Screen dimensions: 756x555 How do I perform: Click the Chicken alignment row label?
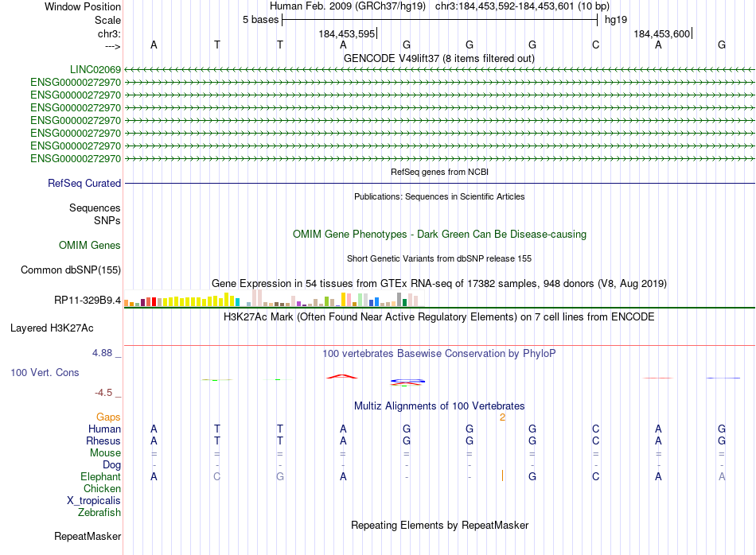(102, 488)
